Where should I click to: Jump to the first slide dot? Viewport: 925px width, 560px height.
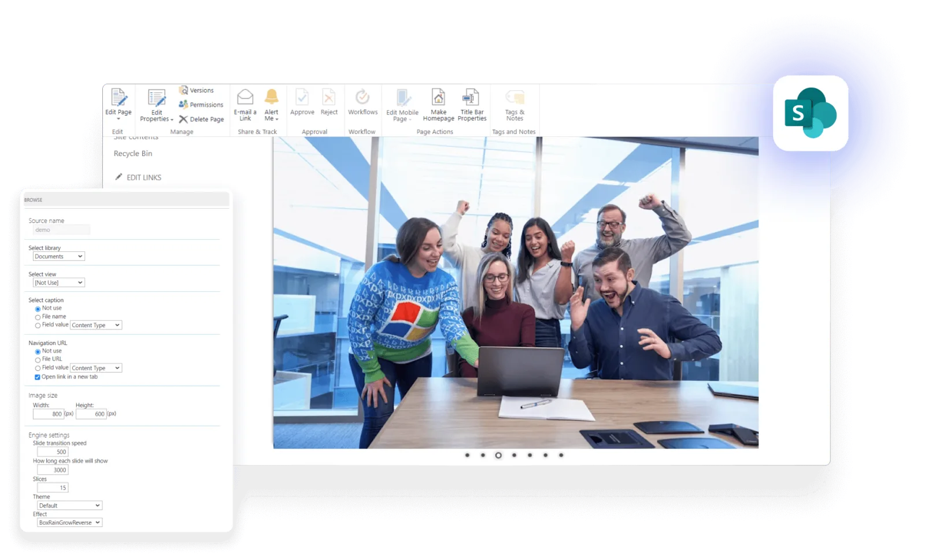click(467, 455)
